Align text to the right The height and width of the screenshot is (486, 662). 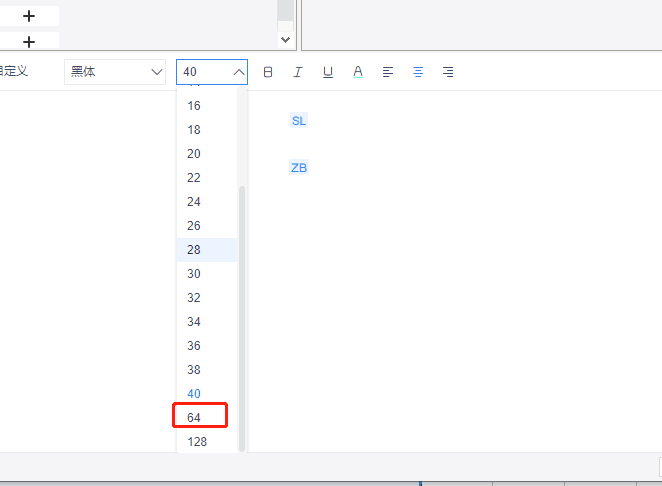coord(448,72)
